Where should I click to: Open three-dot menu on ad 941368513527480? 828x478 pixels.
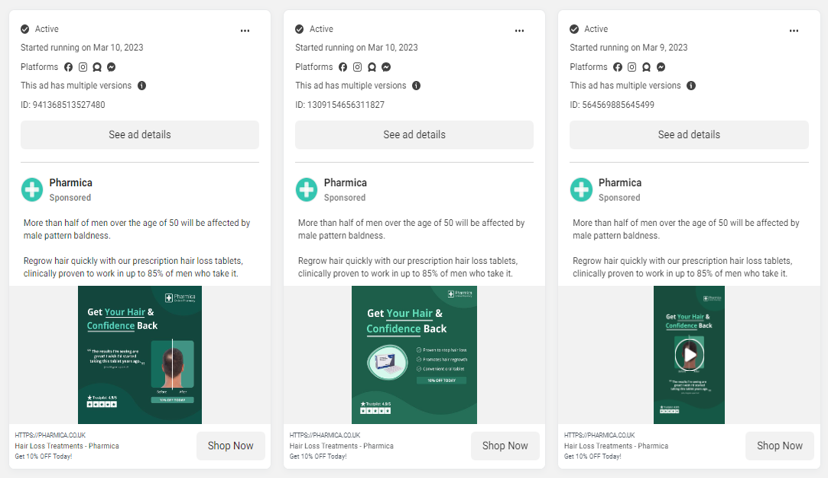pos(245,31)
